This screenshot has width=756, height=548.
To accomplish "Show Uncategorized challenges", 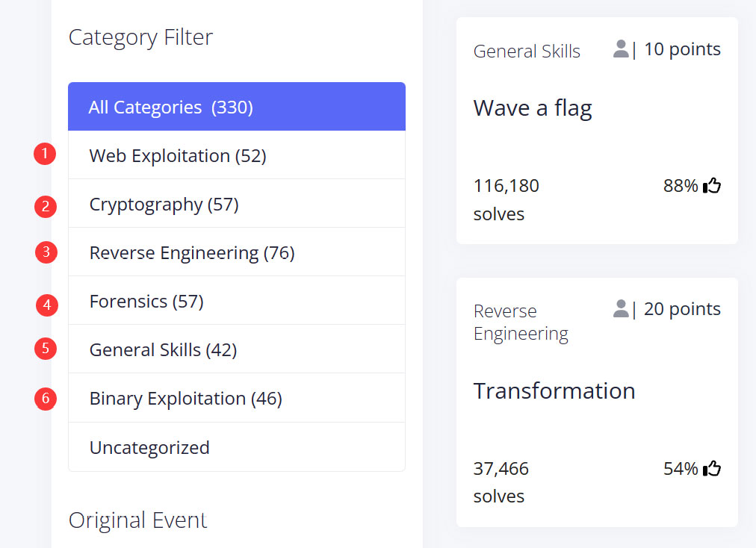I will tap(149, 447).
